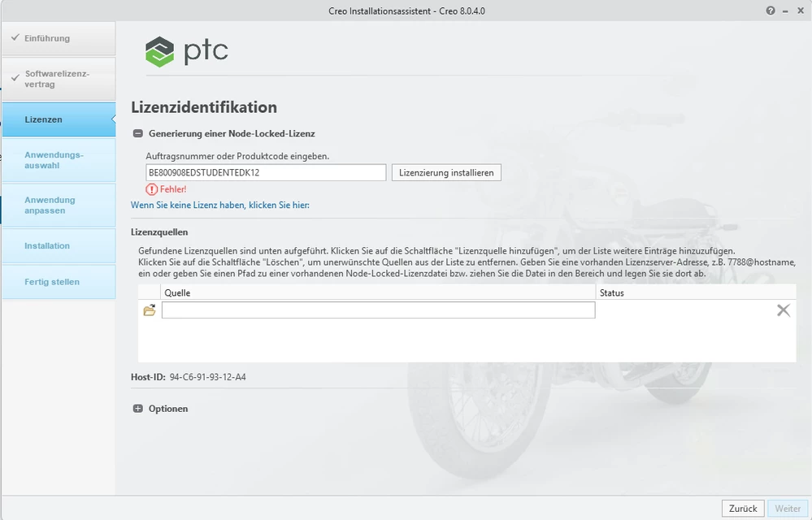Go to the Installation step

point(49,245)
